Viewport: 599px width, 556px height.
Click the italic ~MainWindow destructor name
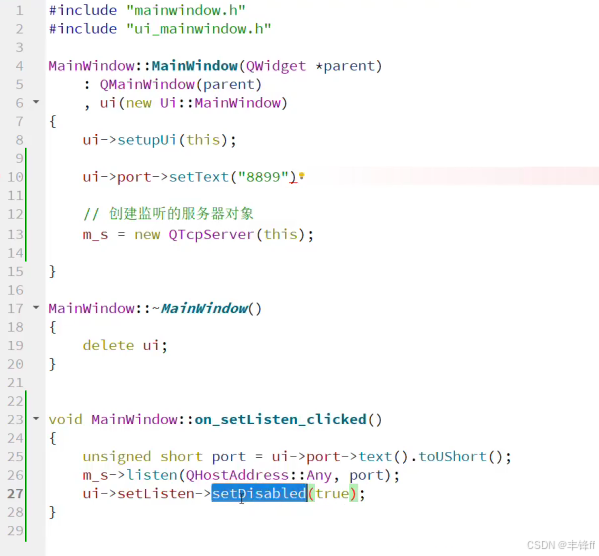tap(200, 308)
